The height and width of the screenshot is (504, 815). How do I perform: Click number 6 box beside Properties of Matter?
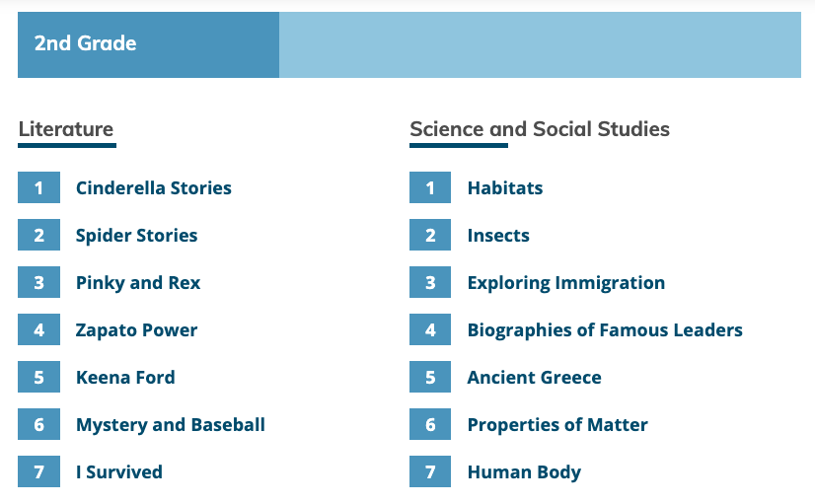pos(430,424)
